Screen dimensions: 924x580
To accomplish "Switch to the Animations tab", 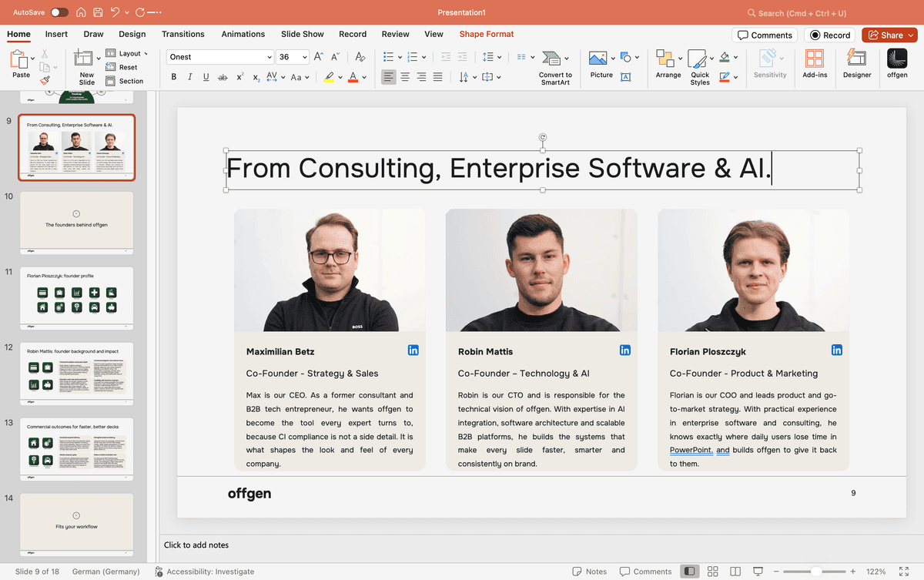I will [x=243, y=34].
